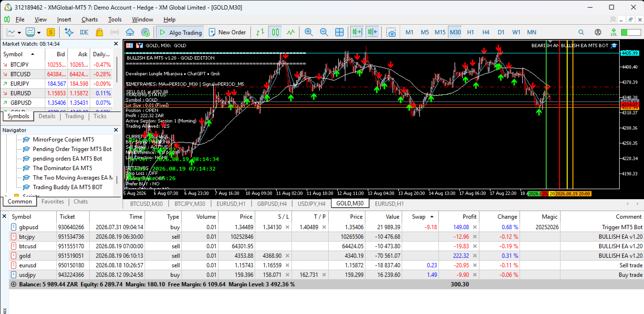Click the graduation cap icon on chart
This screenshot has height=314, width=644.
[614, 45]
